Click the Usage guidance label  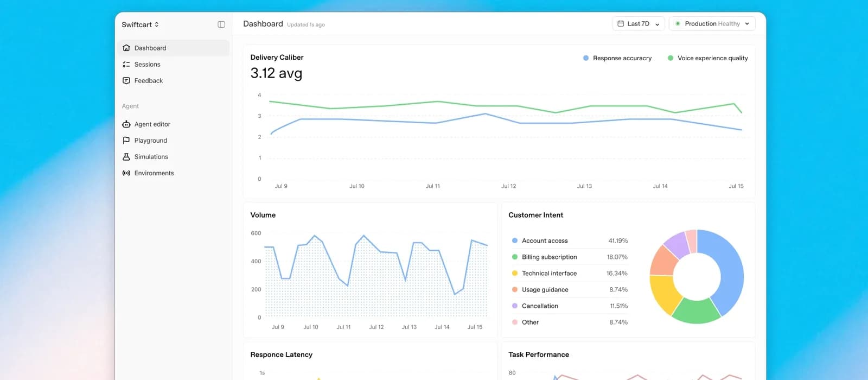[x=545, y=289]
